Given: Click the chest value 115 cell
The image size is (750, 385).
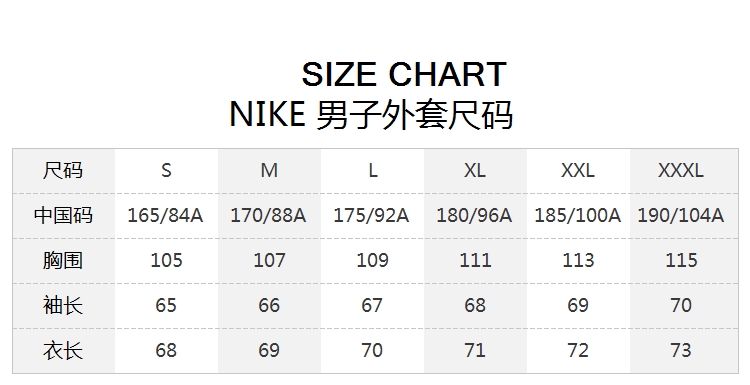Looking at the screenshot, I should [x=681, y=261].
